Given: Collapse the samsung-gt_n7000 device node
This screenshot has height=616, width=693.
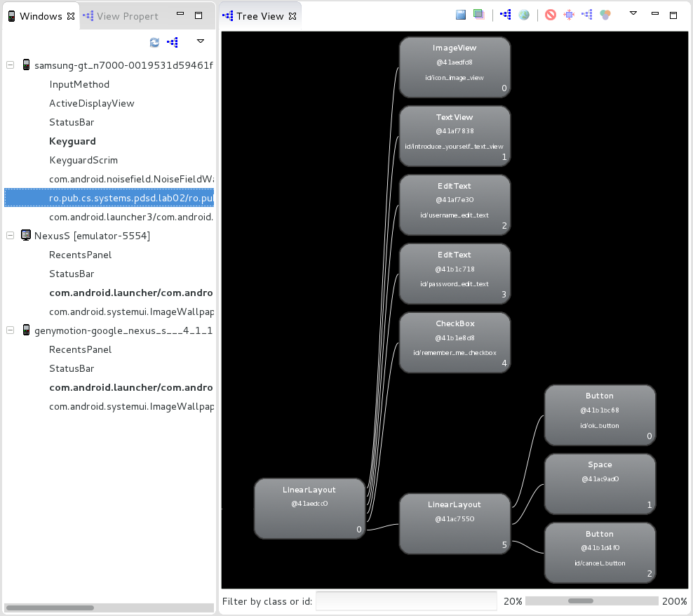Looking at the screenshot, I should click(10, 65).
